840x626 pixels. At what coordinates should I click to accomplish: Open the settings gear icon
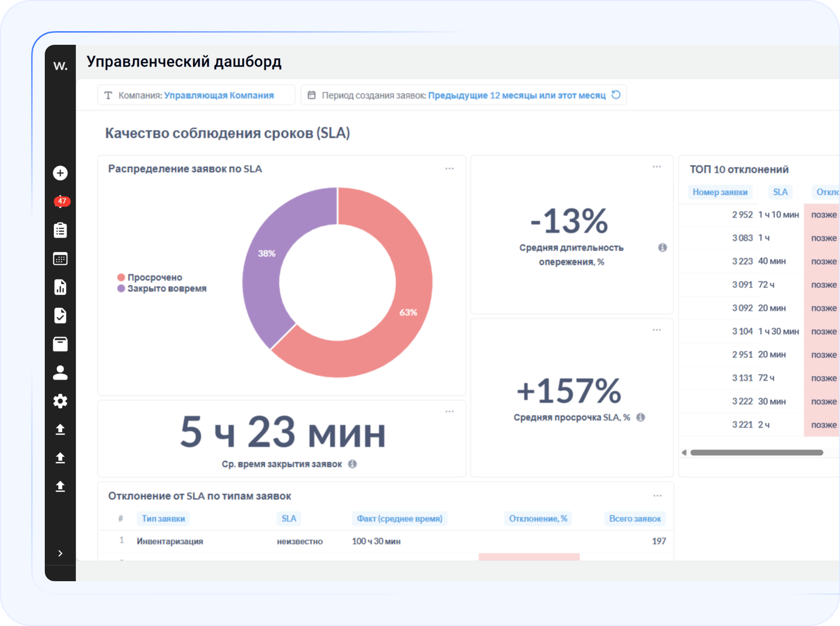(x=60, y=401)
